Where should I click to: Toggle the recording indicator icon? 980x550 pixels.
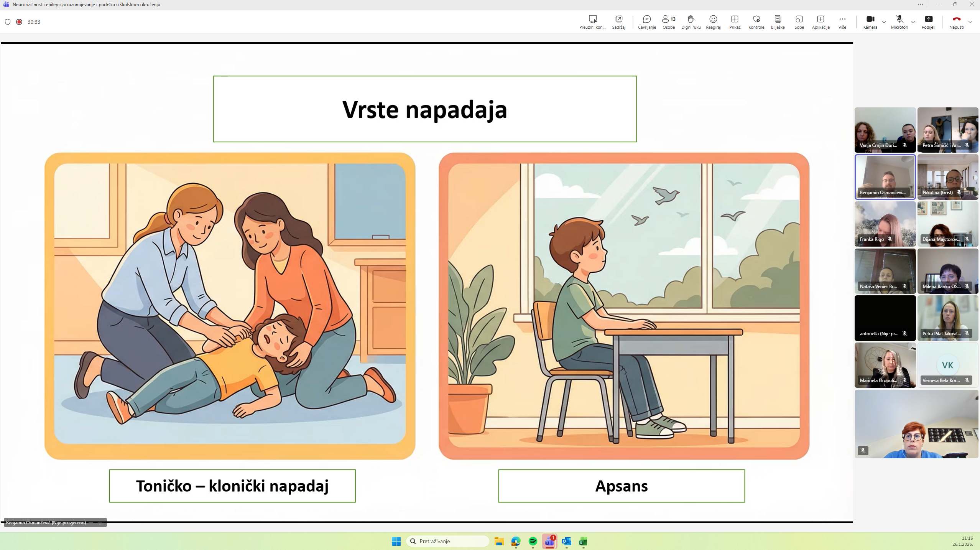19,22
